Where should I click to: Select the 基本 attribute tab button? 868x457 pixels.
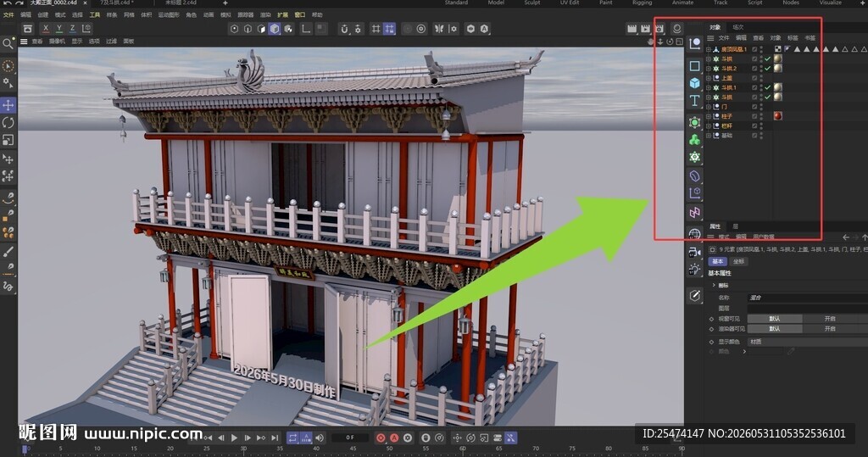click(x=717, y=261)
